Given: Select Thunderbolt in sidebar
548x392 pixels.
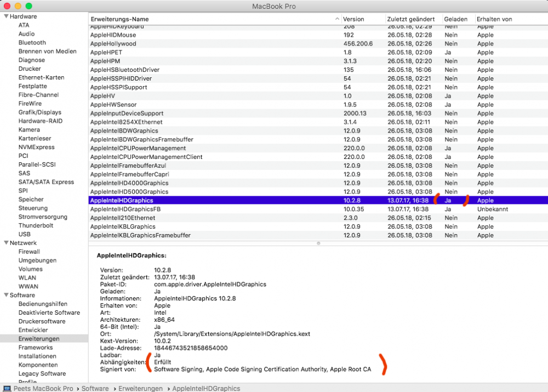Looking at the screenshot, I should coord(36,225).
